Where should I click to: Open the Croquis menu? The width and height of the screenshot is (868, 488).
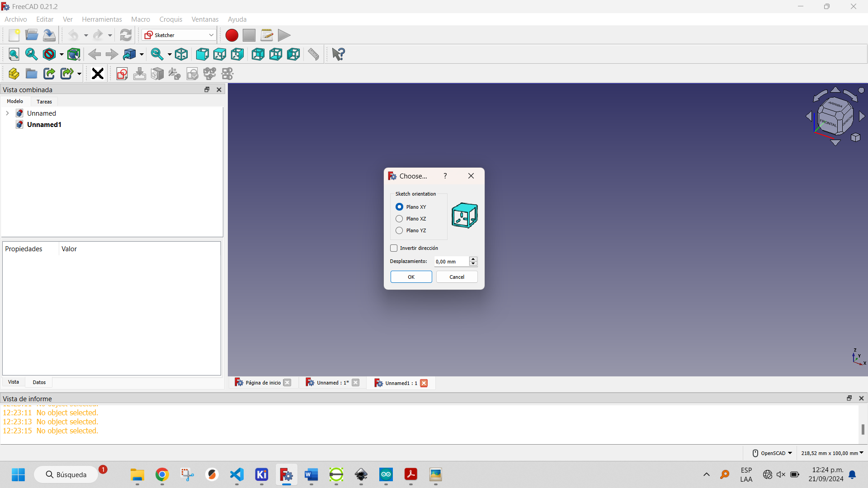[171, 19]
